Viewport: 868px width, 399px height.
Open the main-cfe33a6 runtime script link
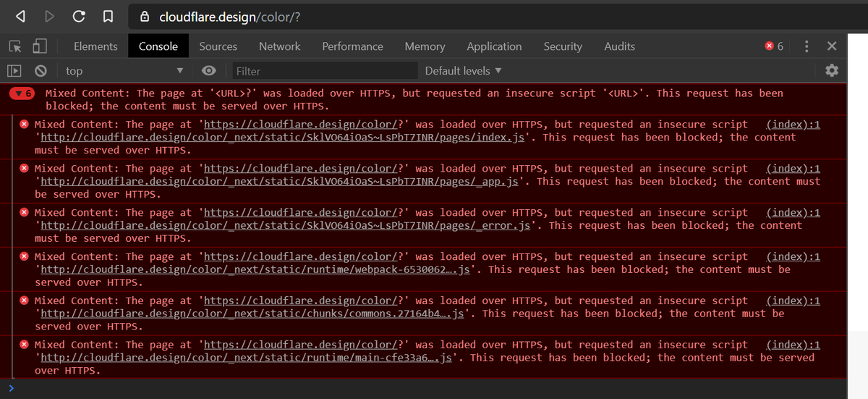[245, 358]
